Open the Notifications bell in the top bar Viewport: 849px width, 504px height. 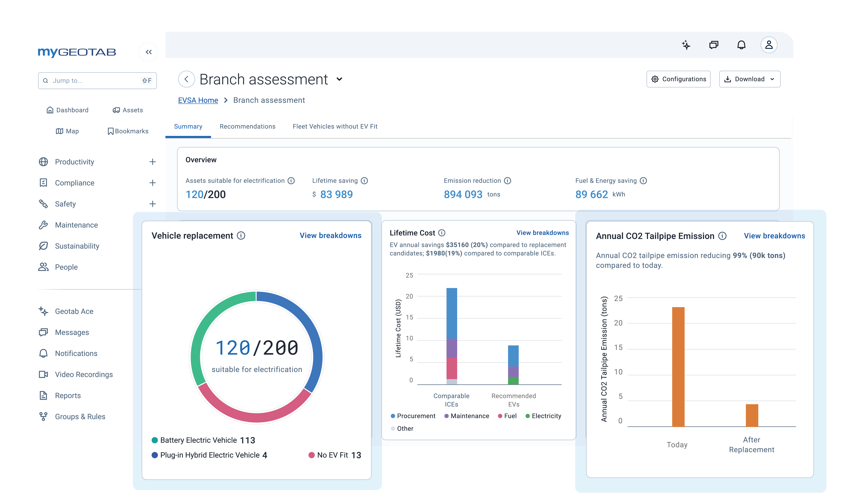[x=742, y=45]
